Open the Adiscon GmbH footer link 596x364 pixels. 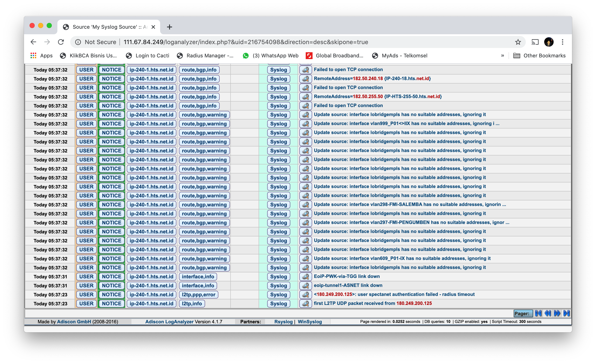[x=74, y=322]
